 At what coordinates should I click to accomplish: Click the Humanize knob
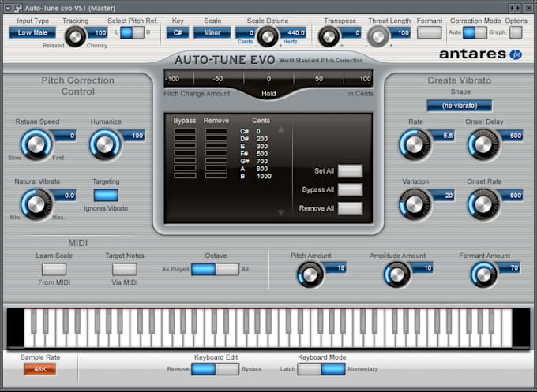click(x=105, y=145)
